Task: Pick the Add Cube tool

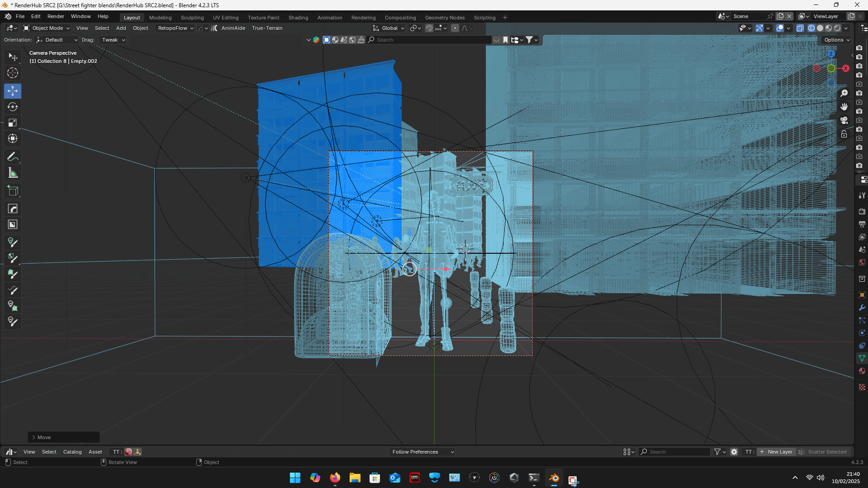Action: 13,191
